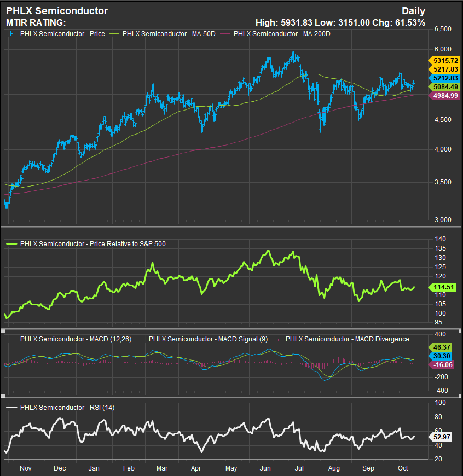Click the 20 RSI axis label
Image resolution: width=463 pixels, height=476 pixels.
click(438, 459)
